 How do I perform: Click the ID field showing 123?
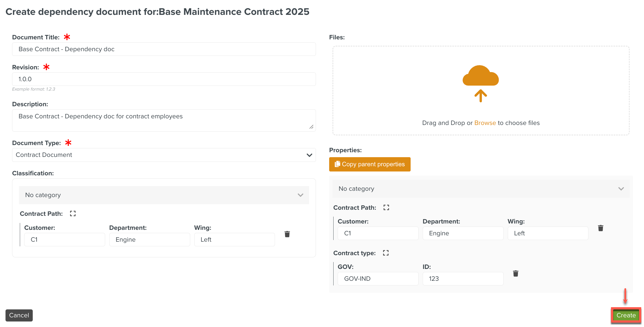[463, 279]
